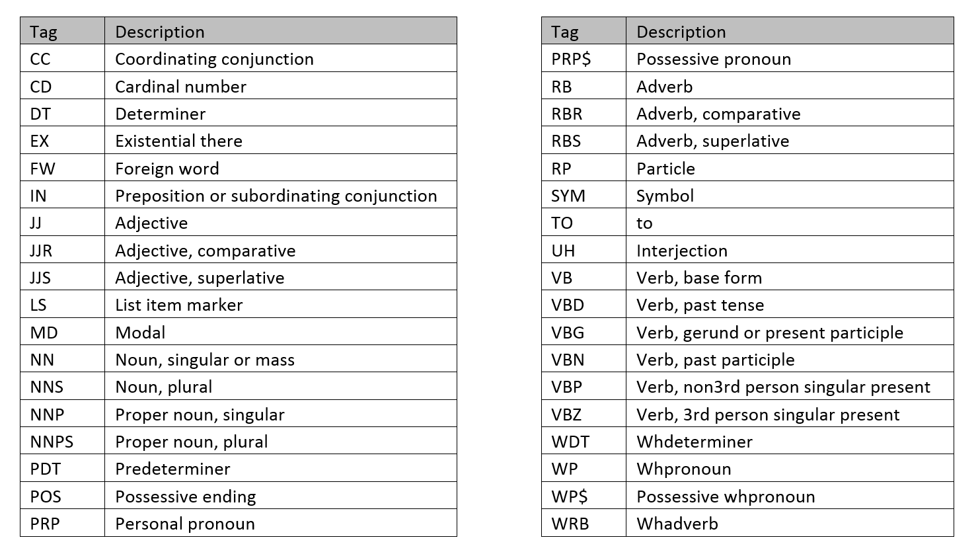
Task: Select the 'Modal' description cell
Action: click(140, 333)
